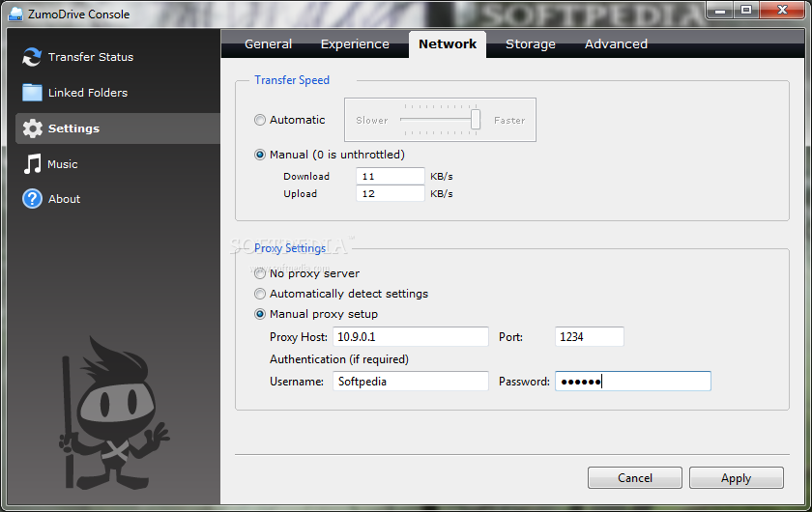Minimize the ZumoDrive Console window
812x512 pixels.
(x=720, y=11)
